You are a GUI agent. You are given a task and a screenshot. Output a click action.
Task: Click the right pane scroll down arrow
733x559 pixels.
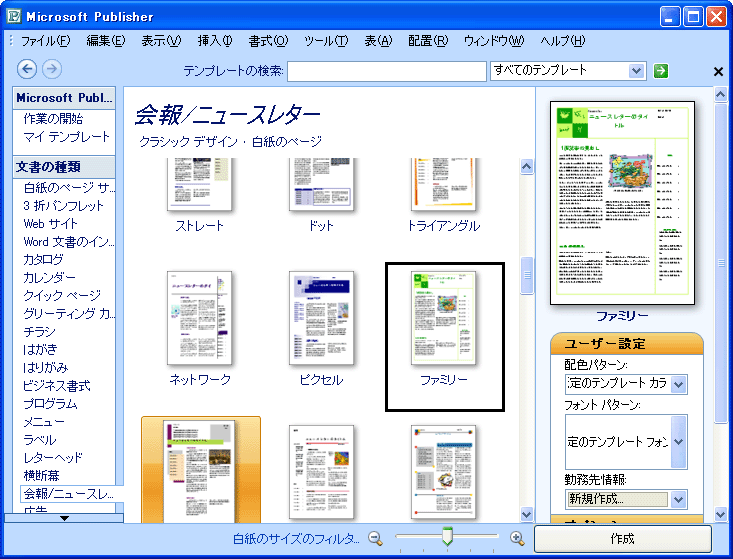[x=720, y=515]
